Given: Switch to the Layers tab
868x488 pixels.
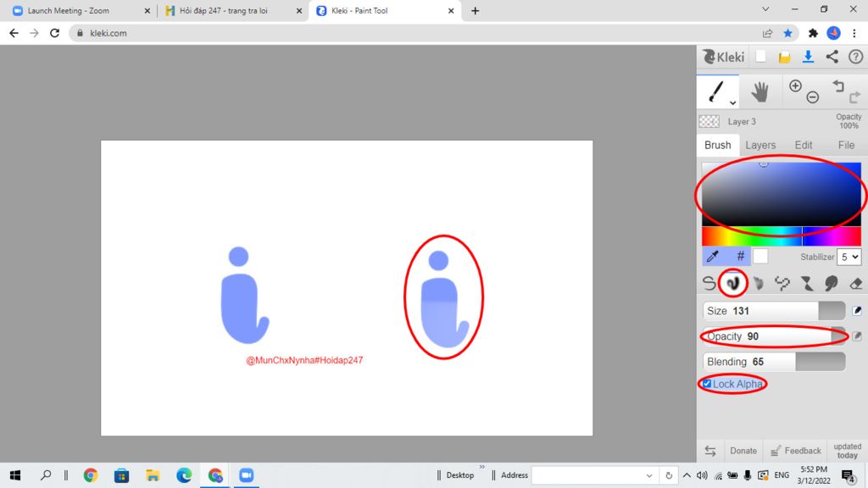Looking at the screenshot, I should tap(760, 145).
